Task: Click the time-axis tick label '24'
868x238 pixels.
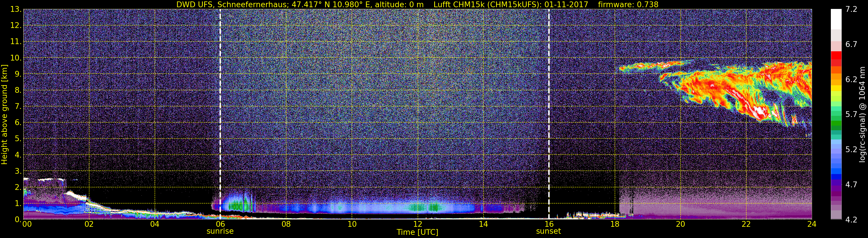Action: click(812, 224)
